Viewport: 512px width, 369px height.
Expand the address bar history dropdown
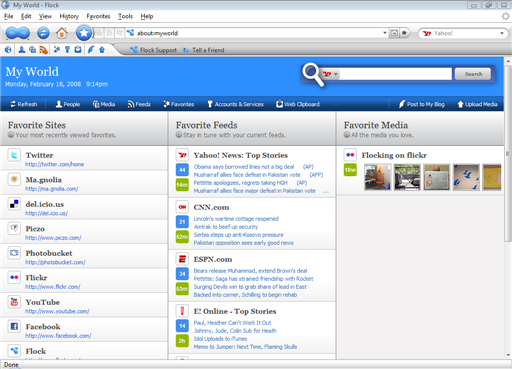(385, 33)
